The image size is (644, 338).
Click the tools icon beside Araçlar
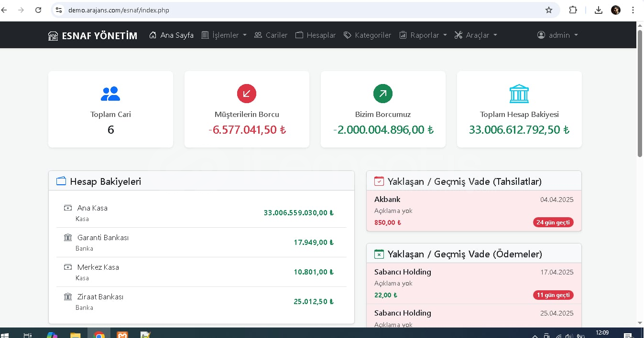point(458,35)
